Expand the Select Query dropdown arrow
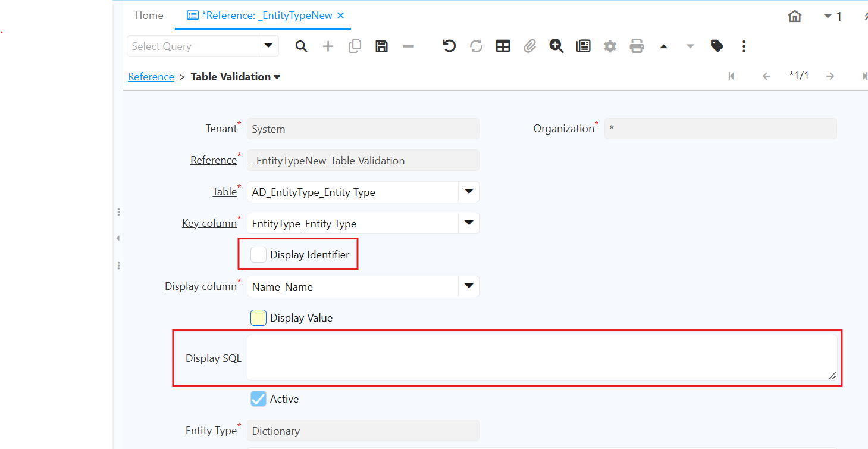This screenshot has height=449, width=868. tap(268, 46)
